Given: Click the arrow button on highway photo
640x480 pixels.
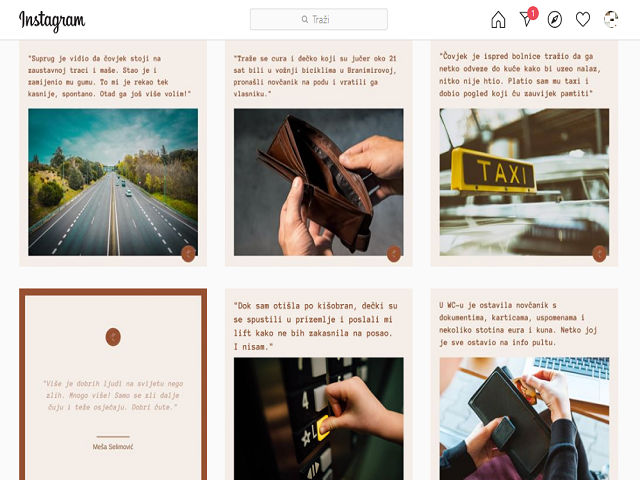Looking at the screenshot, I should click(188, 254).
